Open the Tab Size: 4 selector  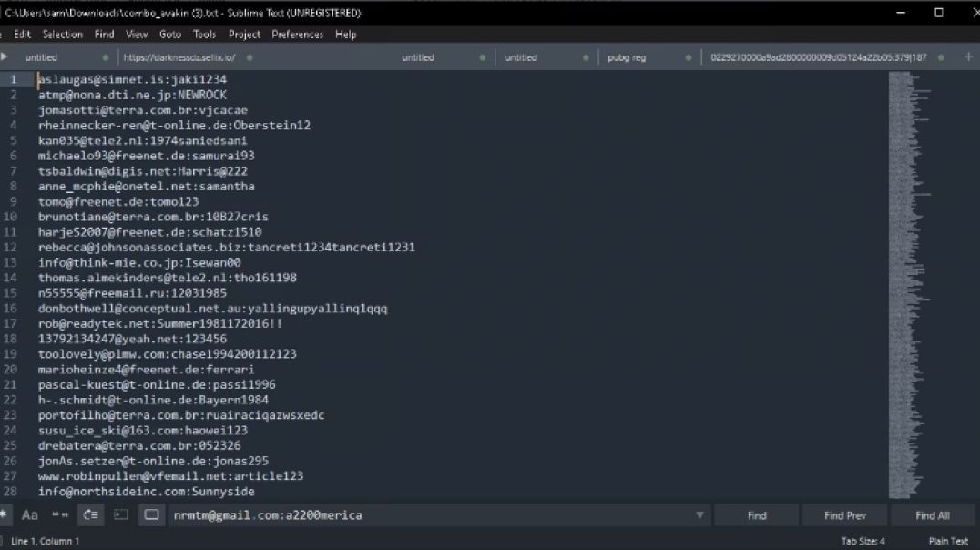863,541
